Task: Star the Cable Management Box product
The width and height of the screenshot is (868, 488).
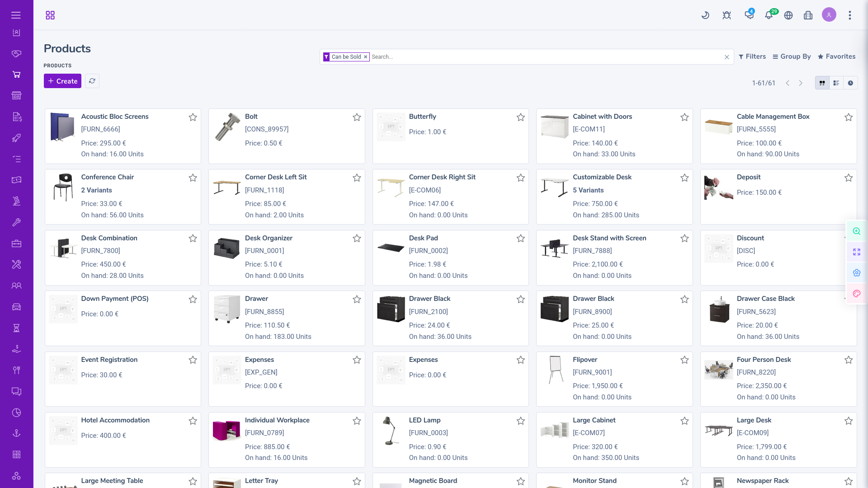Action: tap(849, 117)
